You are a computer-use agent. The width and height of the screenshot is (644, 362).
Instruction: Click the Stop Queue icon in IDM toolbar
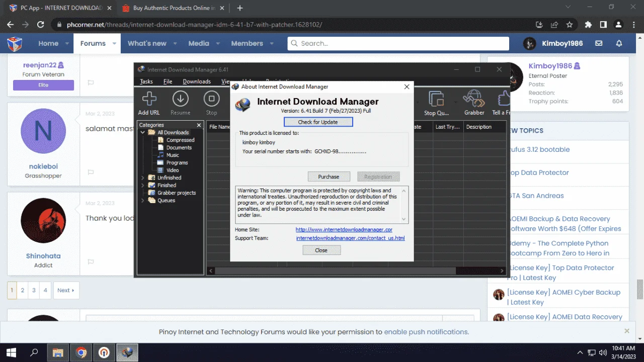tap(436, 99)
